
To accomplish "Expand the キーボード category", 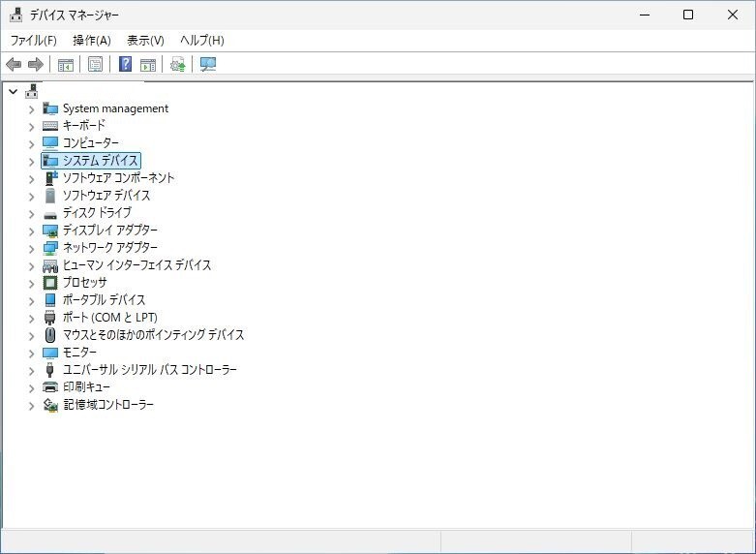I will (31, 127).
